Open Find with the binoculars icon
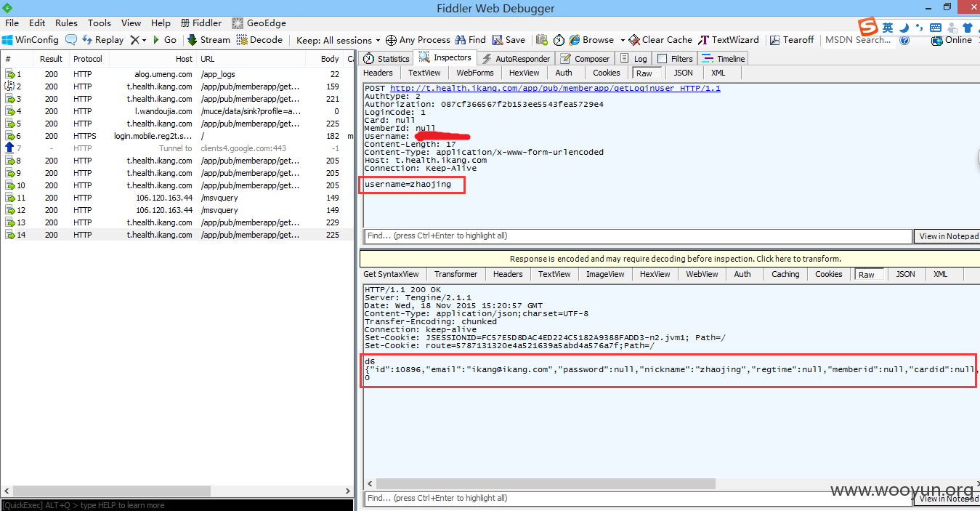The height and width of the screenshot is (511, 980). (x=470, y=40)
